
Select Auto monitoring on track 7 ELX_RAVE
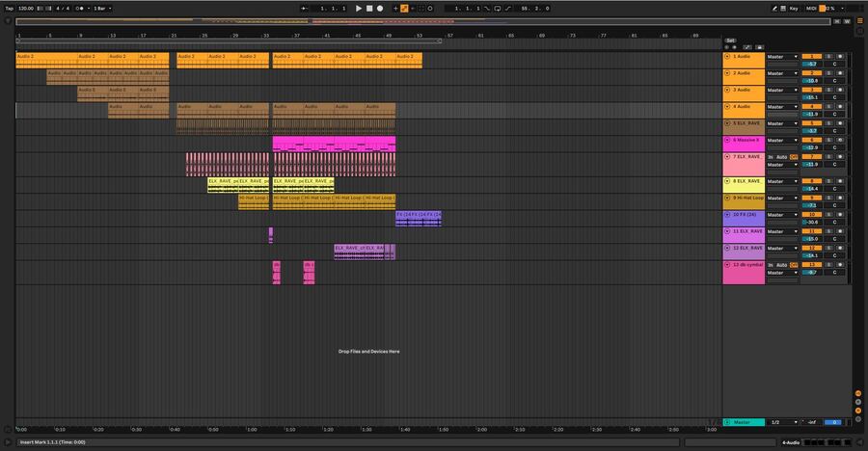coord(781,157)
